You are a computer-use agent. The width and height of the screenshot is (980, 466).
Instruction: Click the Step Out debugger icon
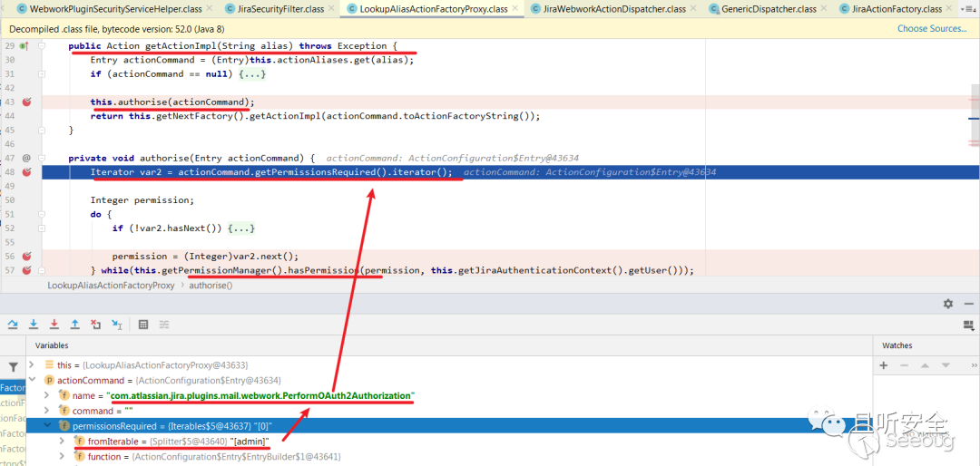click(x=75, y=324)
